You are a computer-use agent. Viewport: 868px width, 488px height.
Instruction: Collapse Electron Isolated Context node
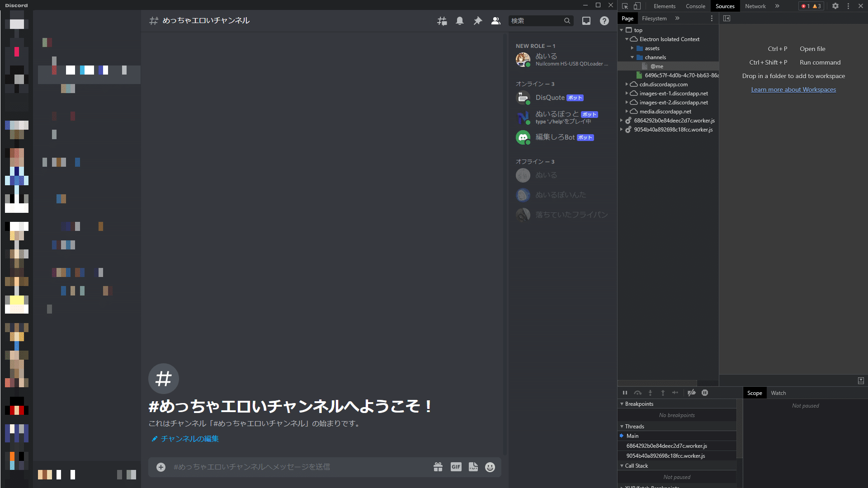(627, 39)
